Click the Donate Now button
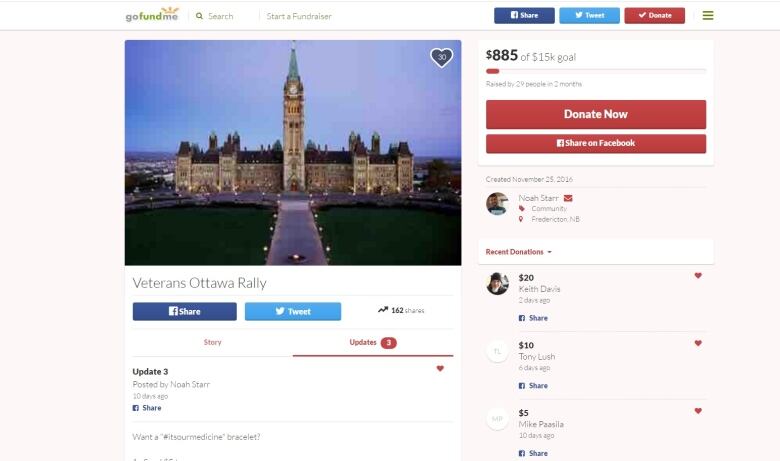 click(596, 114)
